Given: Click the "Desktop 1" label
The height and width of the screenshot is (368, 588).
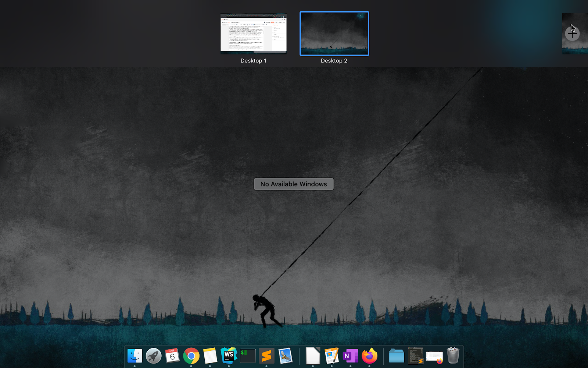Looking at the screenshot, I should (x=254, y=61).
